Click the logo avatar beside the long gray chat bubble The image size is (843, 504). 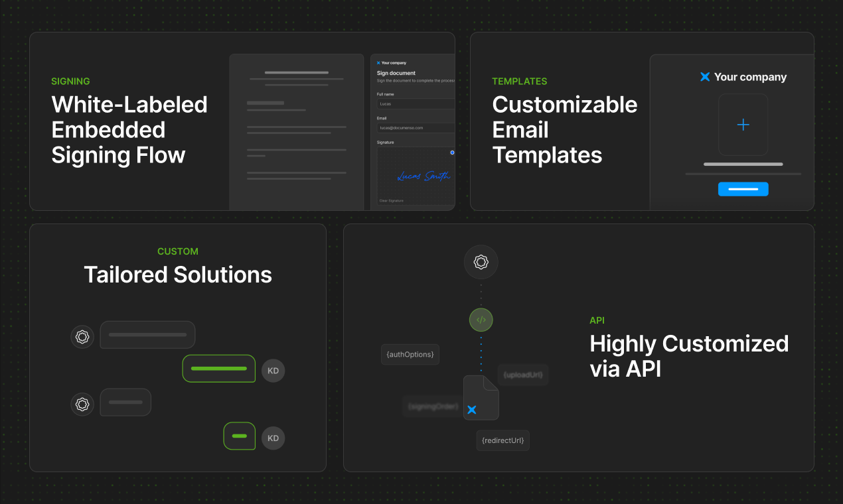[x=82, y=336]
